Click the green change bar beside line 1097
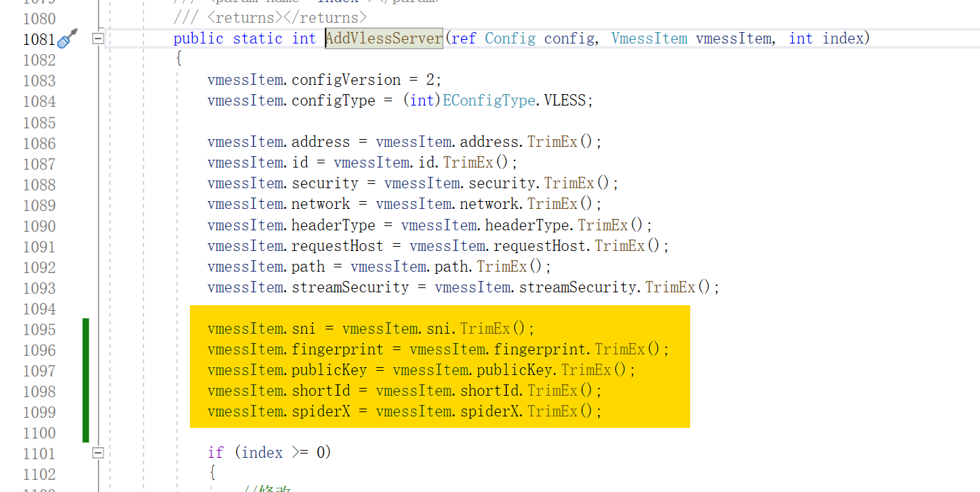 [86, 371]
